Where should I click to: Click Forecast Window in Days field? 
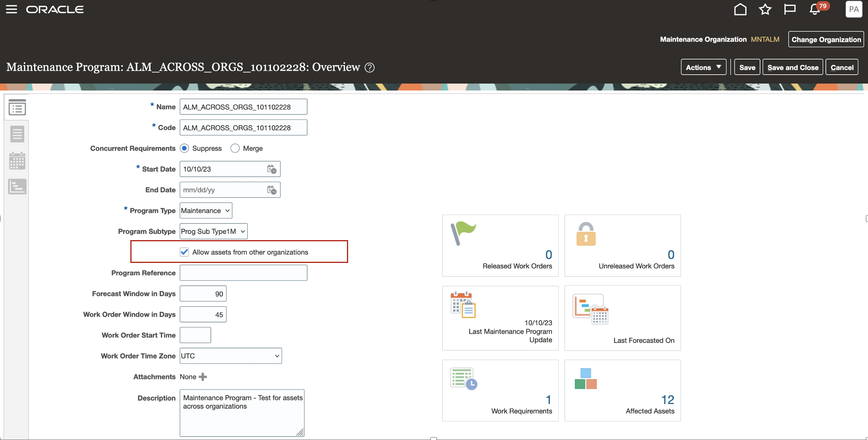pyautogui.click(x=203, y=294)
